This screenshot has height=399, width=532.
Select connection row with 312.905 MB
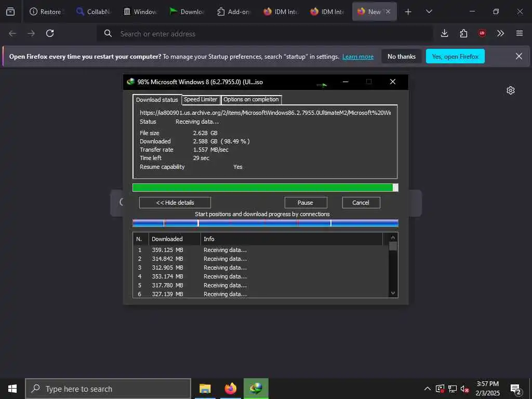pyautogui.click(x=261, y=268)
